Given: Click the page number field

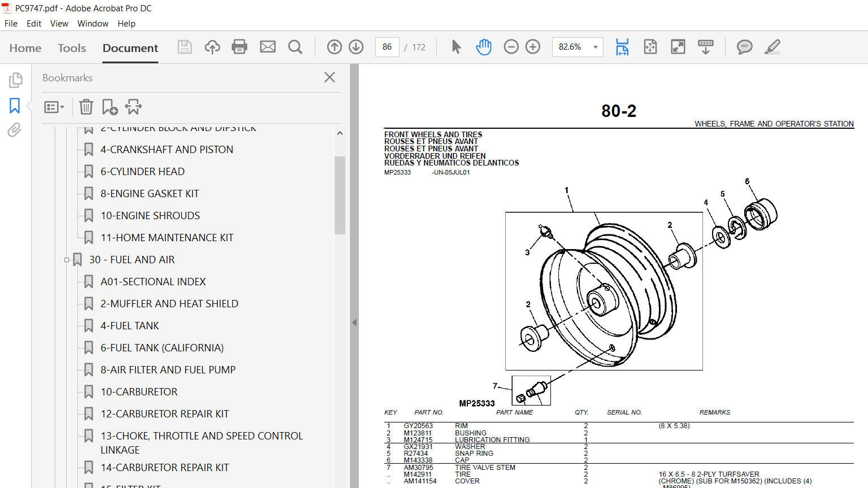Looking at the screenshot, I should coord(387,47).
